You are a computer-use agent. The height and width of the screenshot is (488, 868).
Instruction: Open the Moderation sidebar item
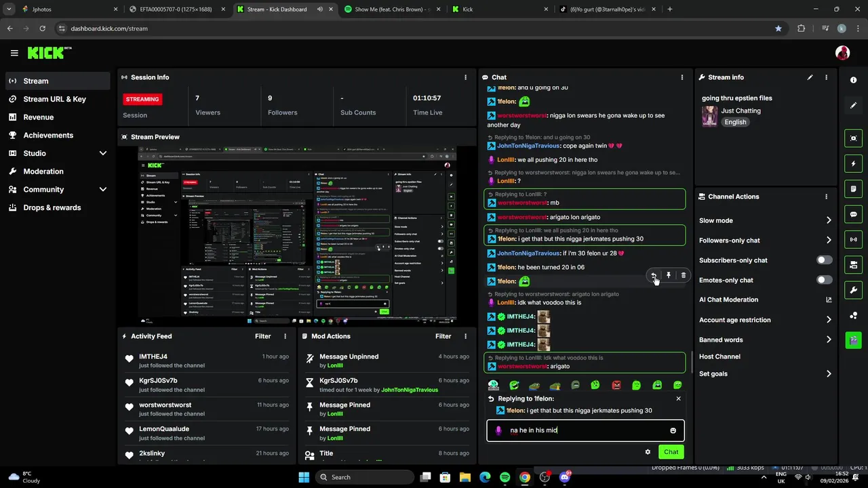[x=58, y=171]
